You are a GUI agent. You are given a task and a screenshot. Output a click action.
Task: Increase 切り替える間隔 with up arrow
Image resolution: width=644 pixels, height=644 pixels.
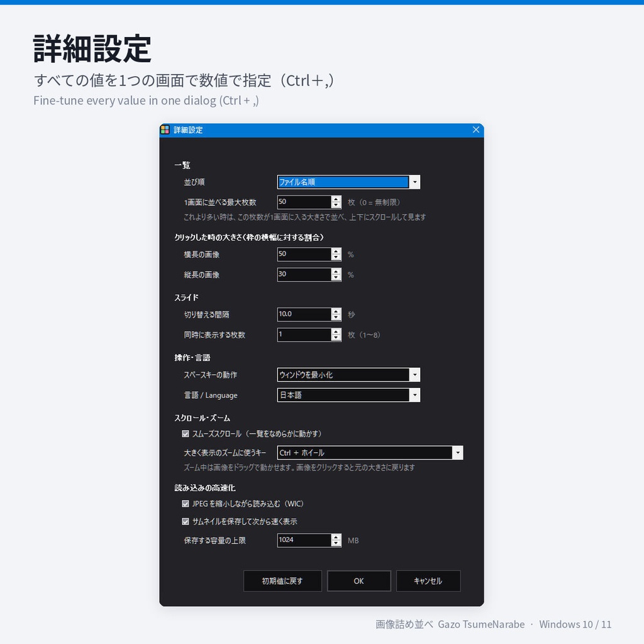(336, 311)
